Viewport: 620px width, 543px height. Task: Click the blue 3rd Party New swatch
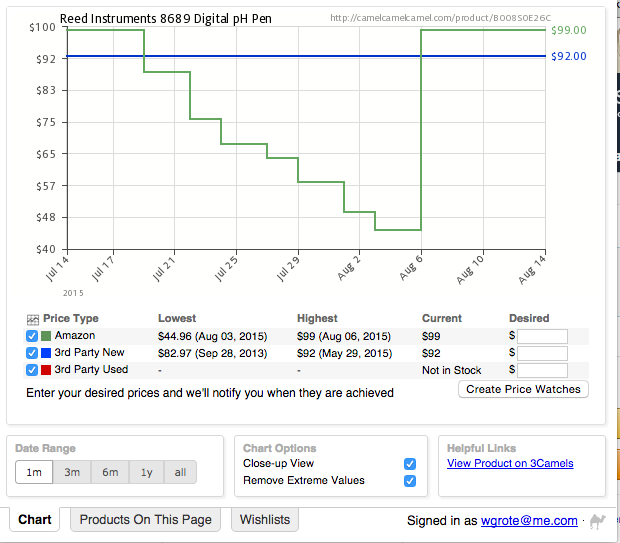pos(46,353)
